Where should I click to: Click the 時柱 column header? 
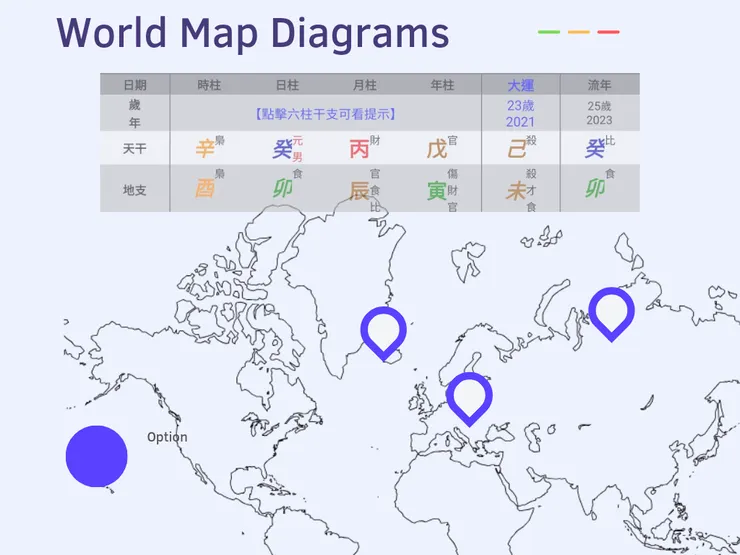coord(209,85)
